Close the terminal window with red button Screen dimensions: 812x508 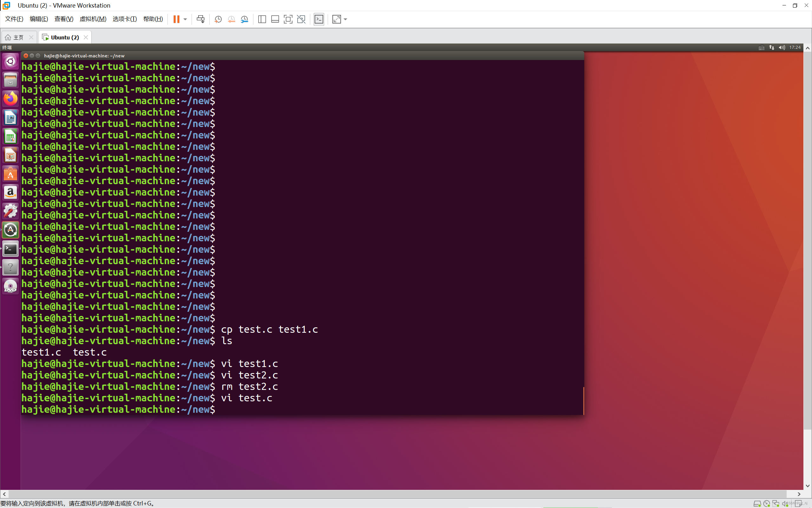click(x=26, y=56)
